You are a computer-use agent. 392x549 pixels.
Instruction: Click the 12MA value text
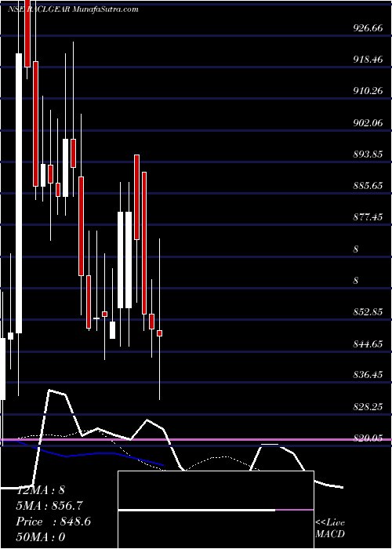coord(41,490)
